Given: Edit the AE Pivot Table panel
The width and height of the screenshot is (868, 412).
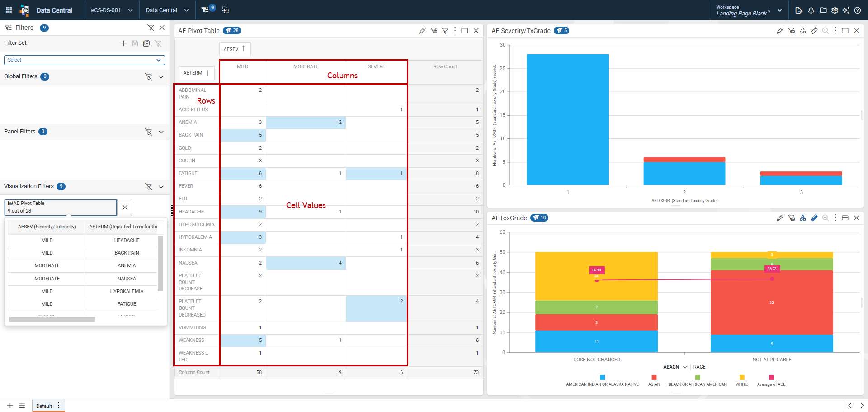Looking at the screenshot, I should 422,31.
